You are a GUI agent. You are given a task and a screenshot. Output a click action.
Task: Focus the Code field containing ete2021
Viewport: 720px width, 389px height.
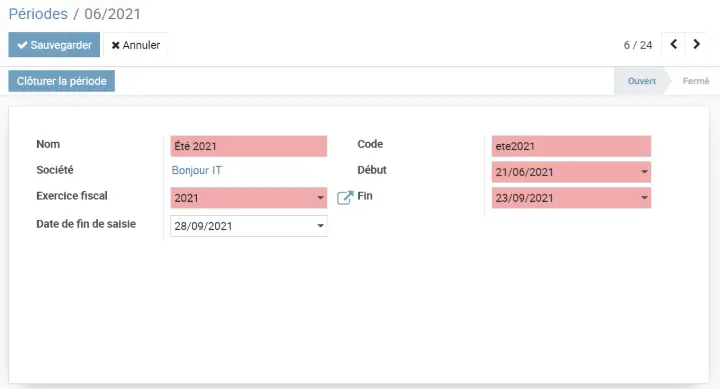tap(571, 146)
